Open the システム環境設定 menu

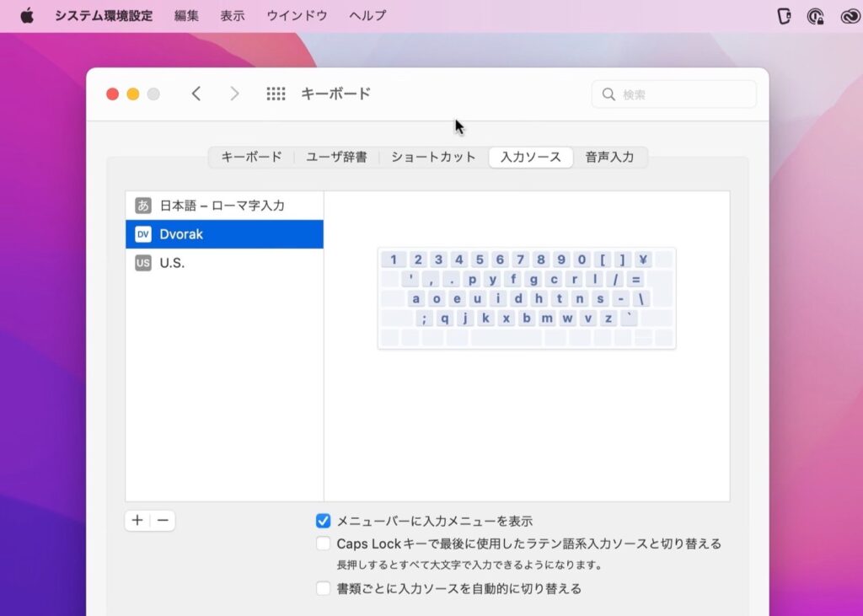coord(104,16)
